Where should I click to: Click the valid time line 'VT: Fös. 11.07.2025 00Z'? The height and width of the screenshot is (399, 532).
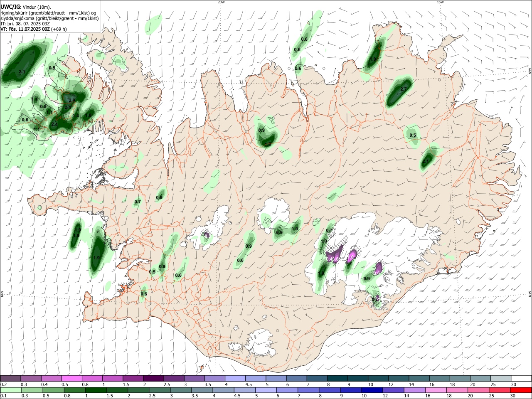(x=25, y=29)
